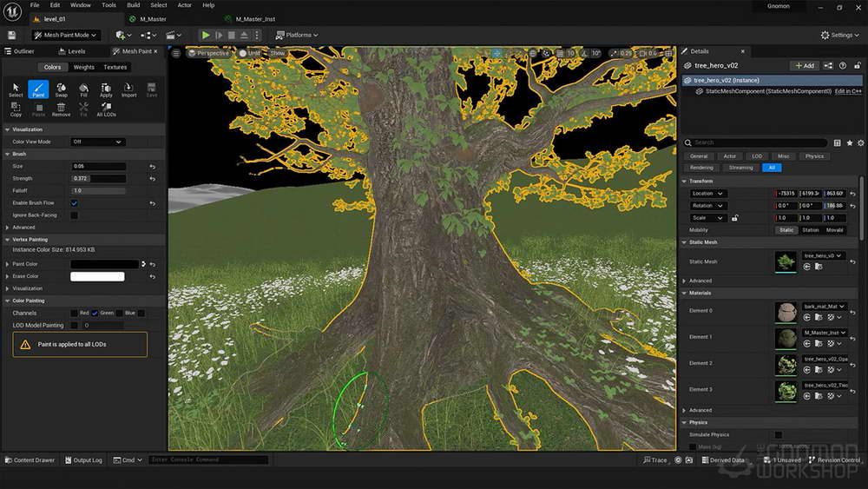Reset Brush Size to default
Viewport: 868px width, 489px height.
click(152, 166)
